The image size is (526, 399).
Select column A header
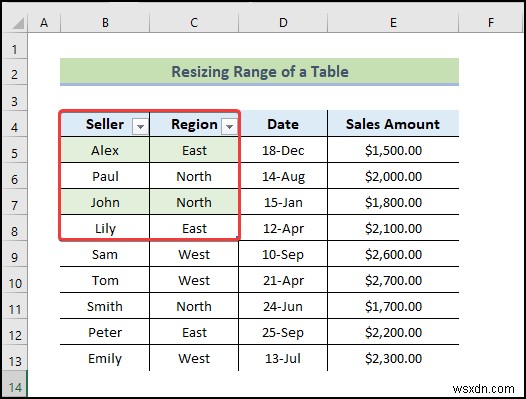(x=44, y=23)
